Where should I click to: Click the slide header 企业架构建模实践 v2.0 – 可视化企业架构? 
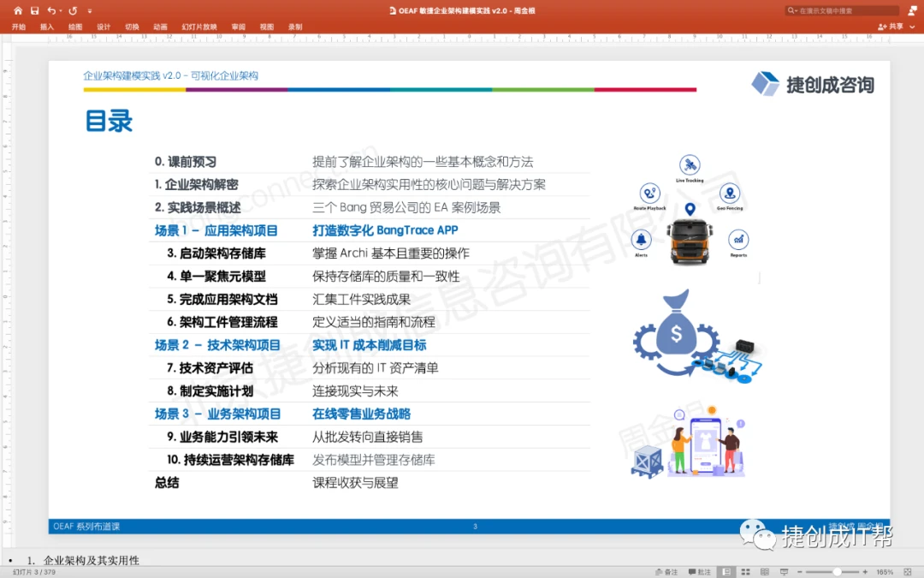[x=170, y=75]
